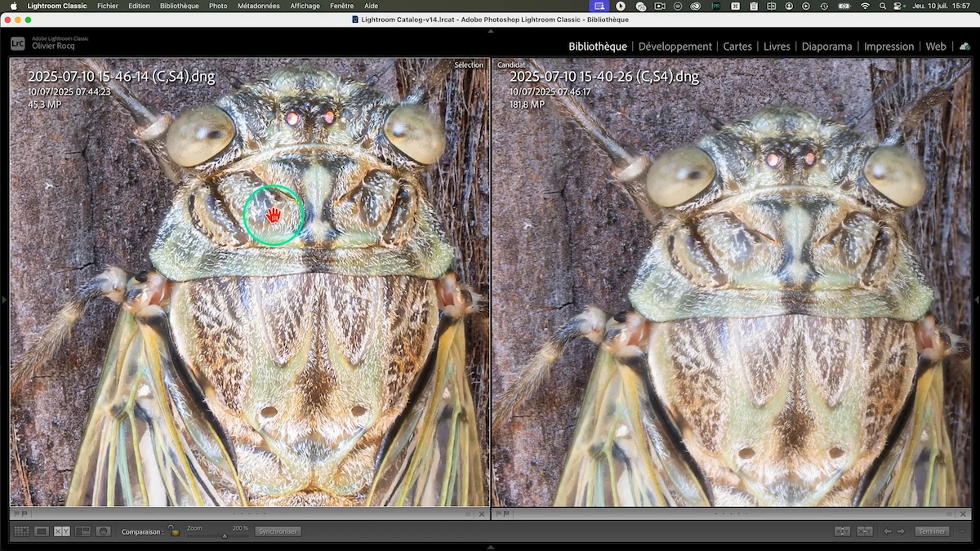The image size is (980, 551).
Task: Click the Synchroniser button
Action: [x=278, y=531]
